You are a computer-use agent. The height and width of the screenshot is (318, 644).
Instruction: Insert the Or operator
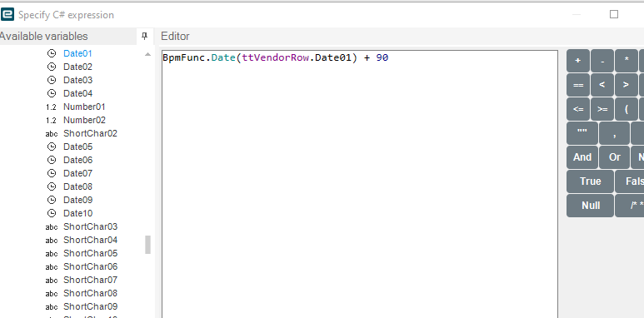[614, 157]
